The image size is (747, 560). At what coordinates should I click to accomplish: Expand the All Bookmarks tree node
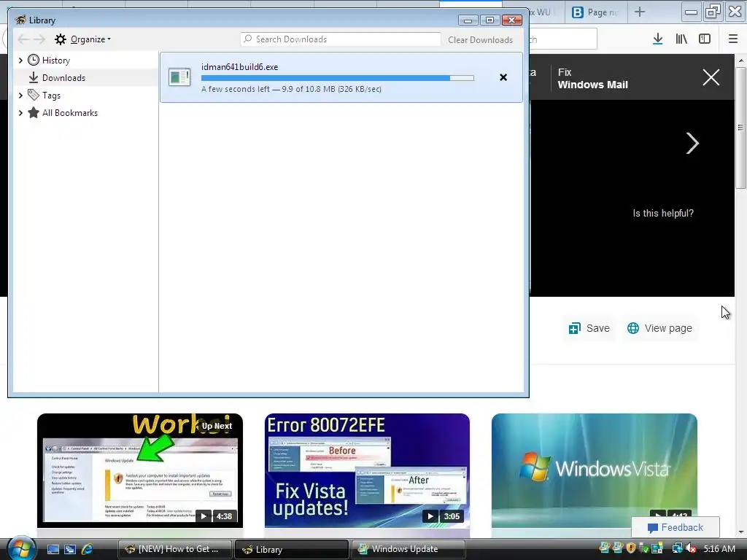point(20,113)
